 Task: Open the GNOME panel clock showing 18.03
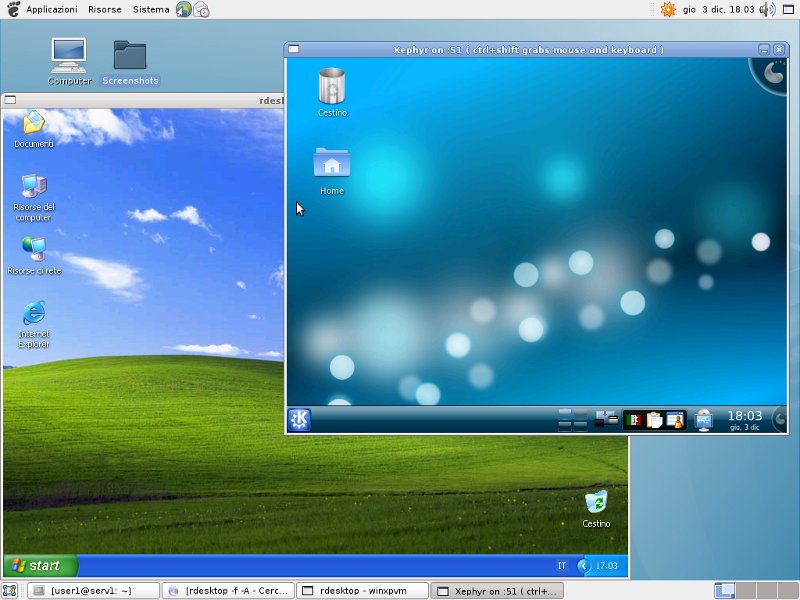coord(718,9)
